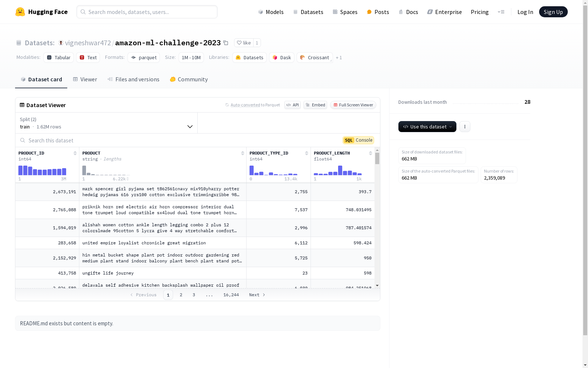Click the table scrollbar up arrow

tap(377, 150)
